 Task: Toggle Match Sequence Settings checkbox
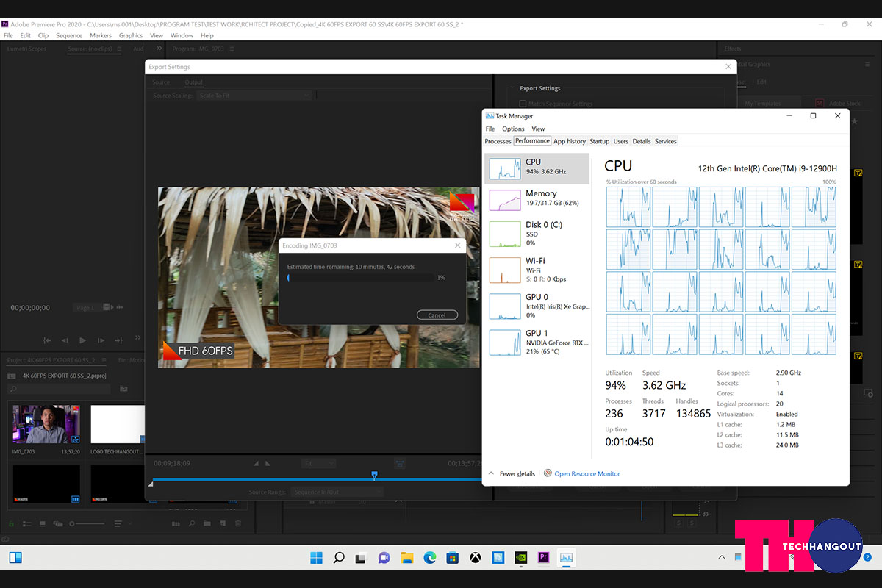(523, 104)
